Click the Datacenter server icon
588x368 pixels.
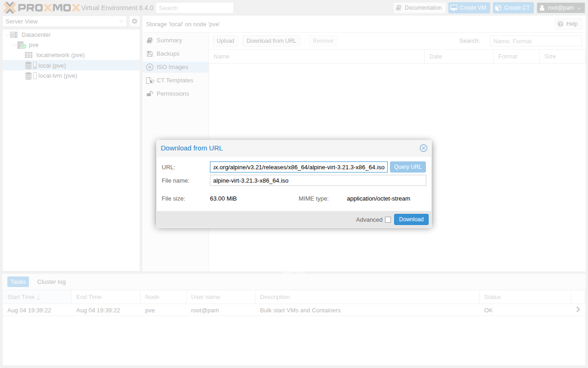(14, 35)
